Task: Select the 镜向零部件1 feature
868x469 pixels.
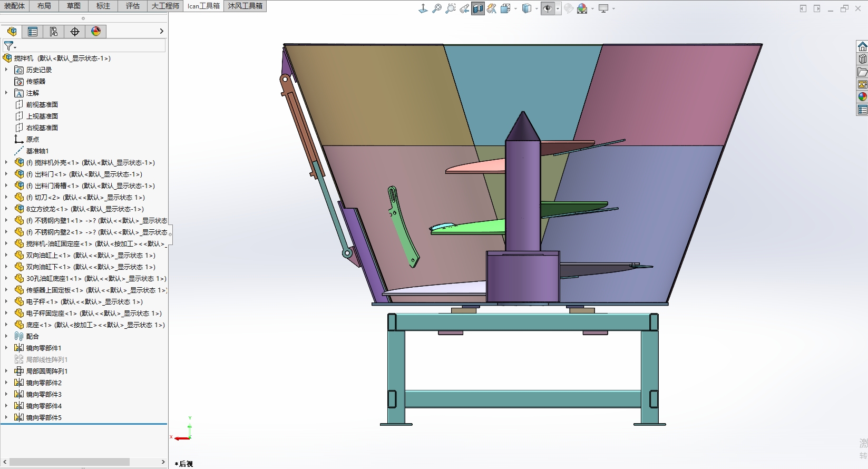Action: click(x=44, y=348)
